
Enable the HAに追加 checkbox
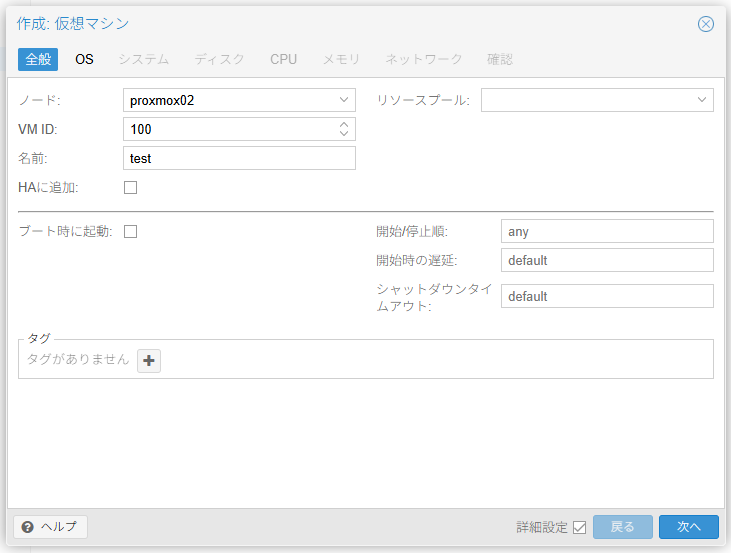[x=130, y=187]
